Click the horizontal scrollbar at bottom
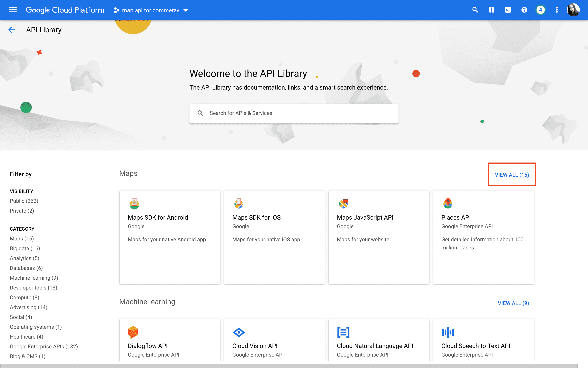The image size is (588, 368). pyautogui.click(x=289, y=366)
